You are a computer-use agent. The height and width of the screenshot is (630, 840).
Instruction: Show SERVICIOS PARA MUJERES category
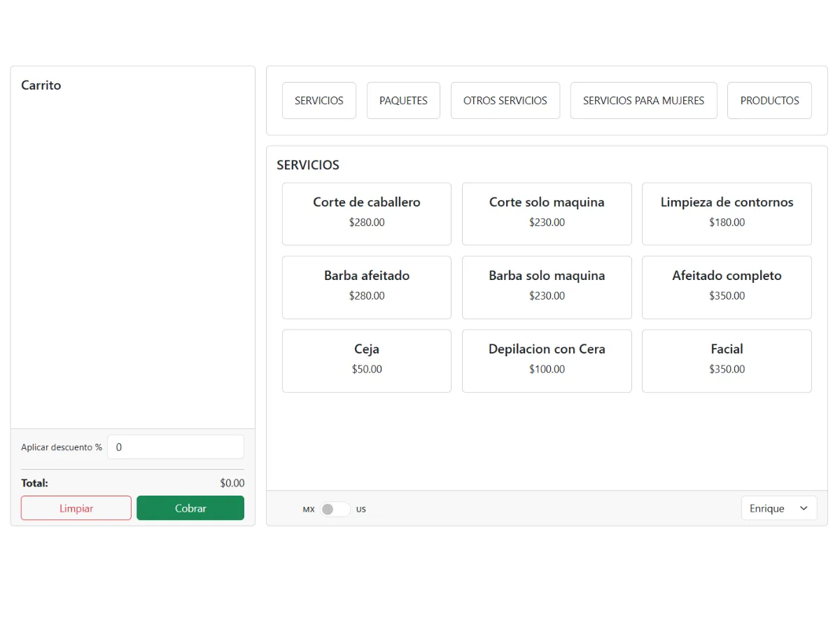(643, 101)
